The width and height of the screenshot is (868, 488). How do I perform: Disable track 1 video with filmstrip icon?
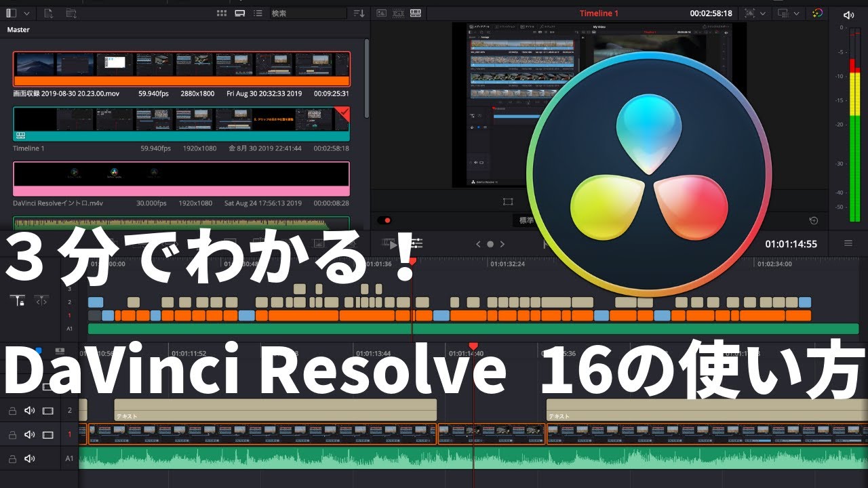(x=48, y=434)
